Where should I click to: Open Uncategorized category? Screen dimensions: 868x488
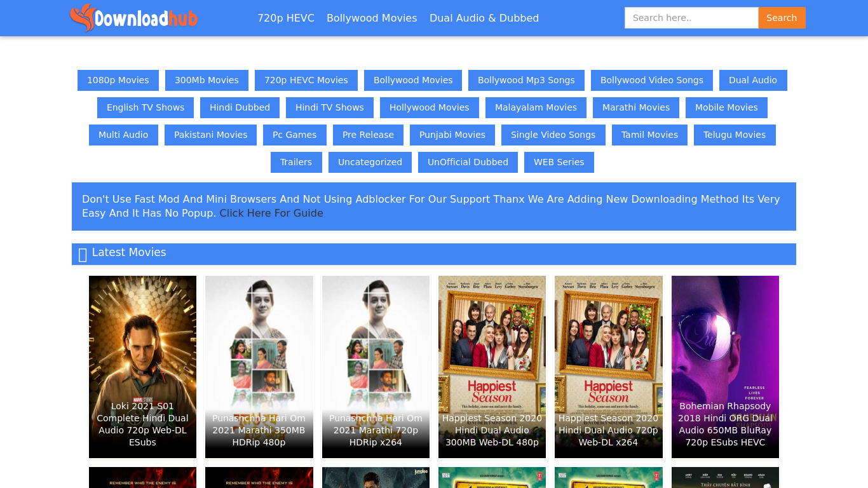[370, 162]
